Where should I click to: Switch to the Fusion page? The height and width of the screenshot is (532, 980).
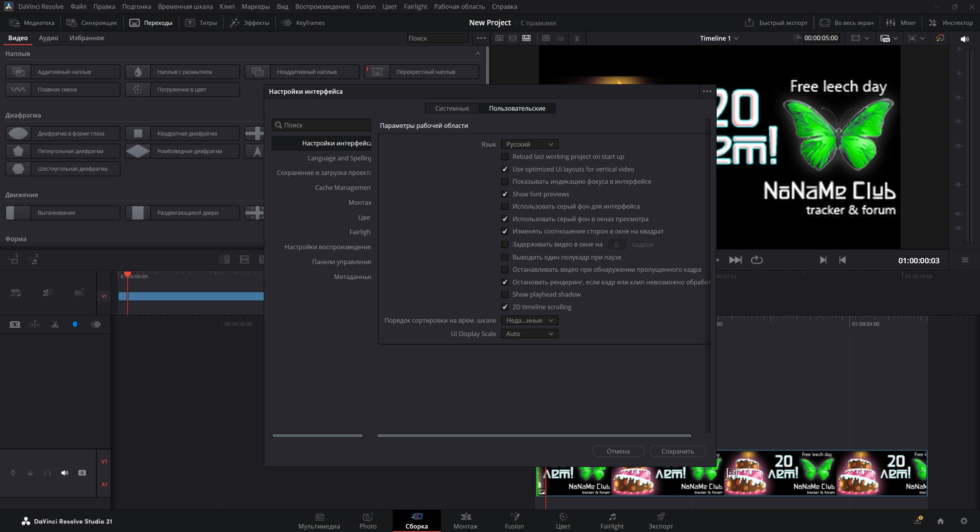[x=514, y=521]
